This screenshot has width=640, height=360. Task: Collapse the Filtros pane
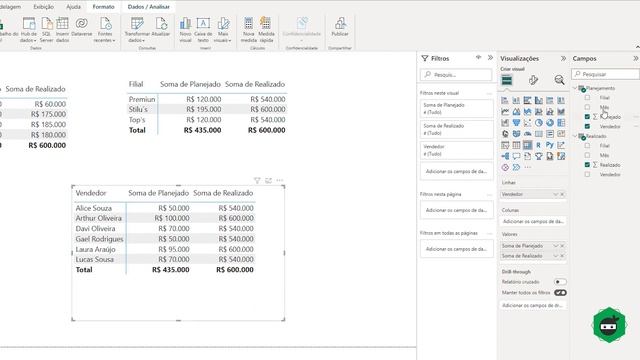pyautogui.click(x=490, y=58)
